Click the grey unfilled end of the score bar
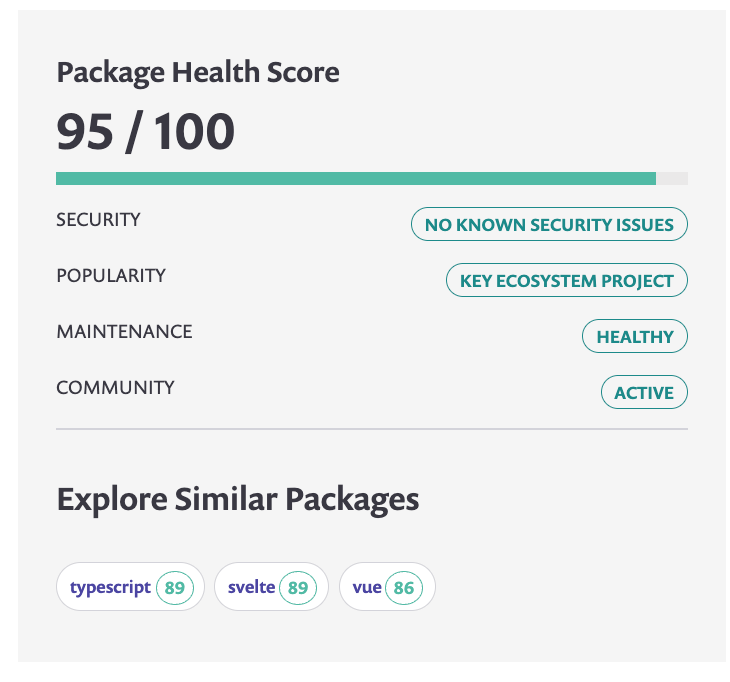The width and height of the screenshot is (730, 682). (672, 178)
